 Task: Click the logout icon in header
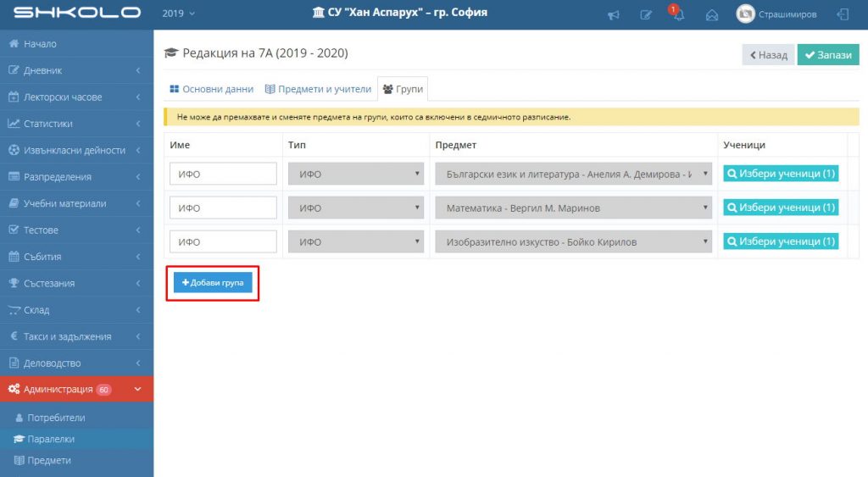click(x=843, y=14)
